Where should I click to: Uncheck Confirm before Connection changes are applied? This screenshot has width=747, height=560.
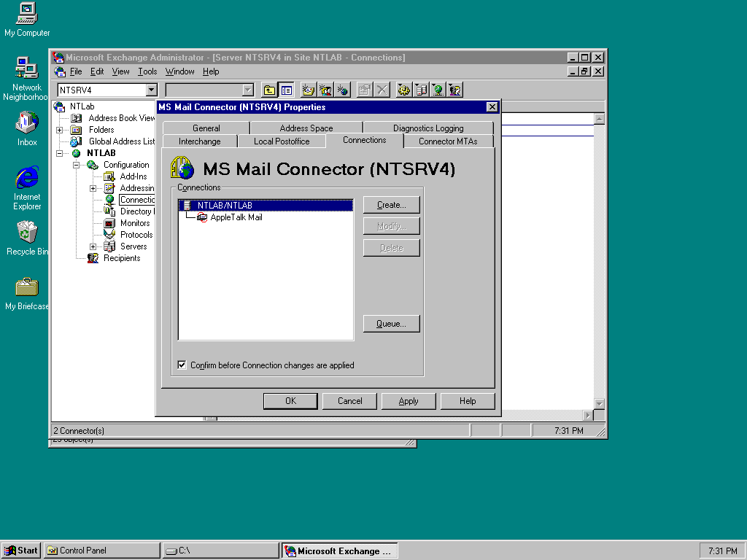click(x=182, y=365)
